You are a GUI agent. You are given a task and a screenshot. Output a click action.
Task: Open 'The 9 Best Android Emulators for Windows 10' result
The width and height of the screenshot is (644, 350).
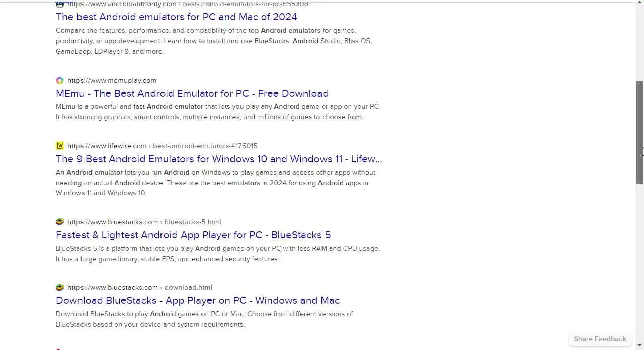click(219, 159)
